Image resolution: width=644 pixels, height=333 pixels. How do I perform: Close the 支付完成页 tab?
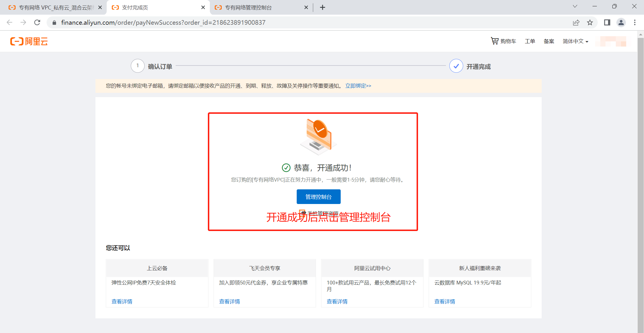(203, 7)
